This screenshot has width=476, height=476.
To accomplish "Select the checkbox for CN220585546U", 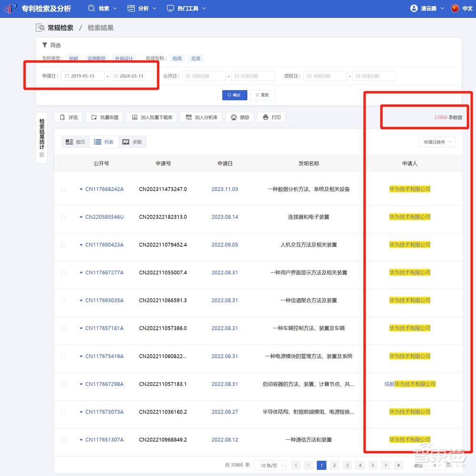I will pyautogui.click(x=64, y=217).
